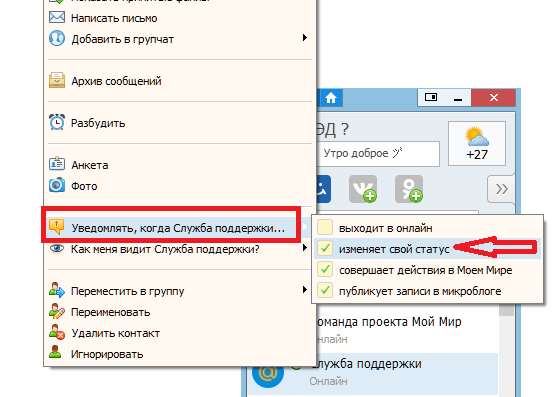Expand Как меня видит Служба поддержки submenu
Viewport: 559px width, 397px height.
304,248
